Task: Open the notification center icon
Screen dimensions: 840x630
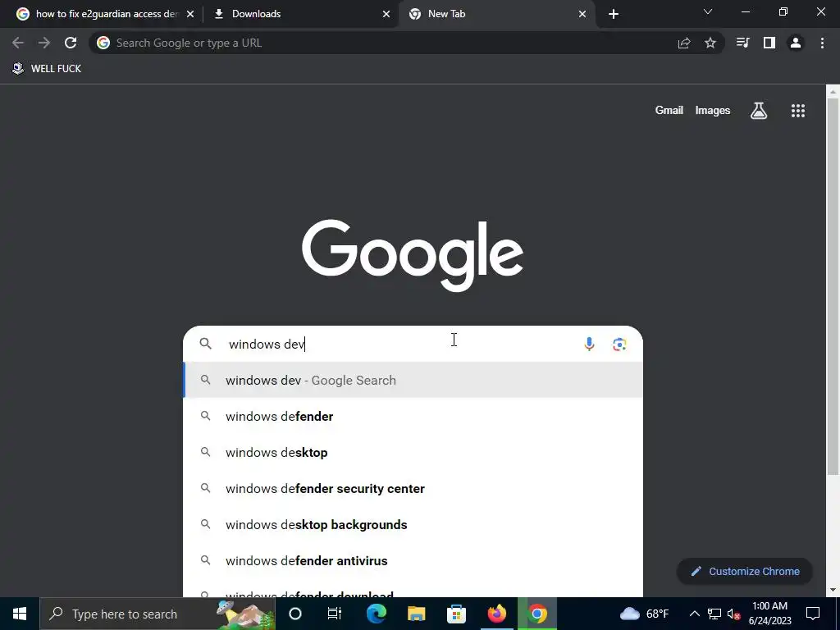Action: (813, 614)
